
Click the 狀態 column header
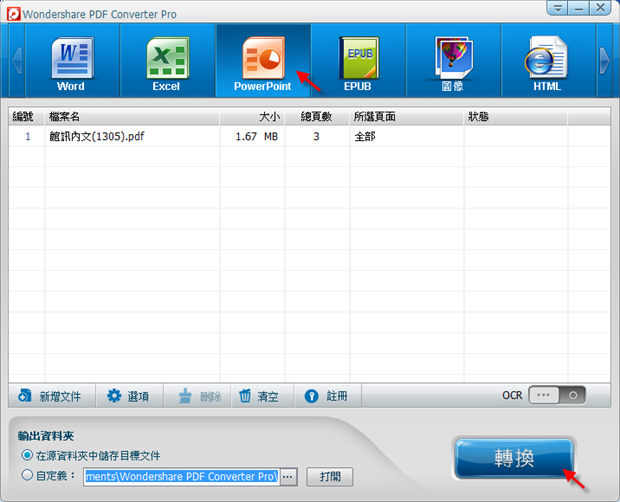tap(516, 117)
